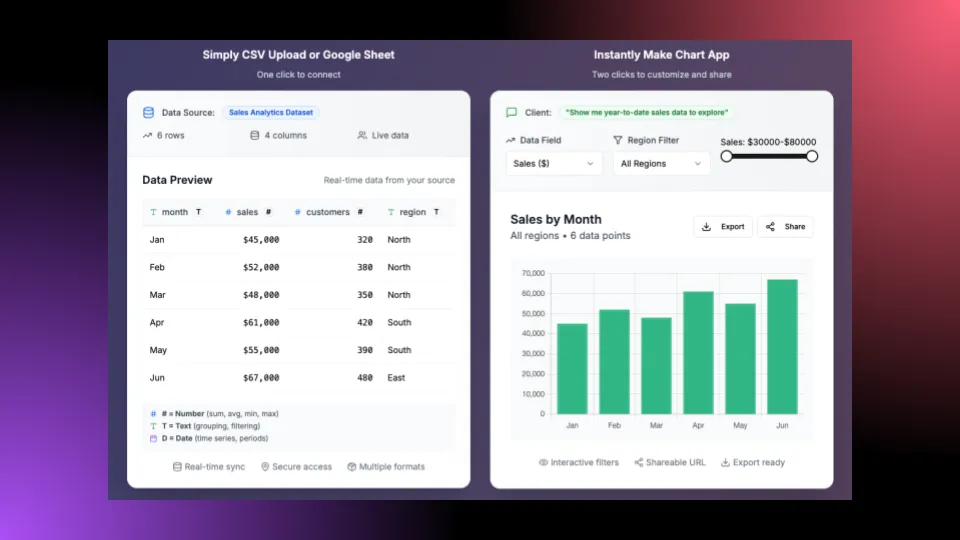The width and height of the screenshot is (960, 540).
Task: Click the Live data people icon
Action: [x=362, y=136]
